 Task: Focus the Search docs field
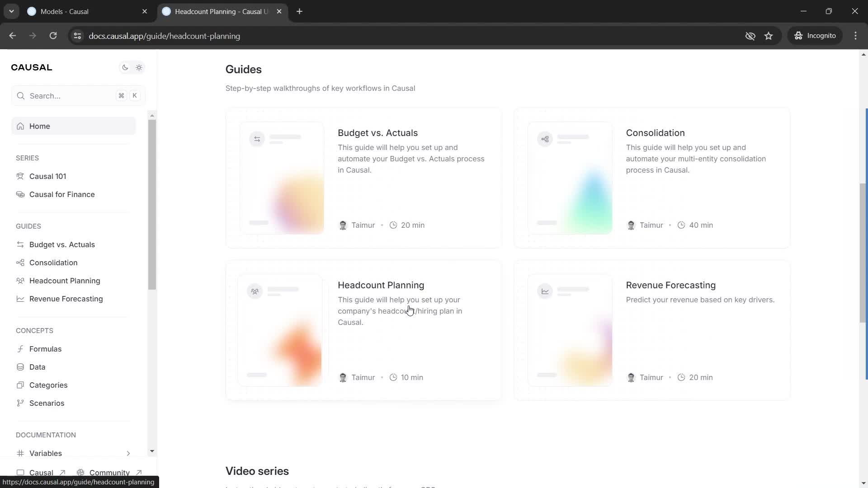[x=78, y=96]
